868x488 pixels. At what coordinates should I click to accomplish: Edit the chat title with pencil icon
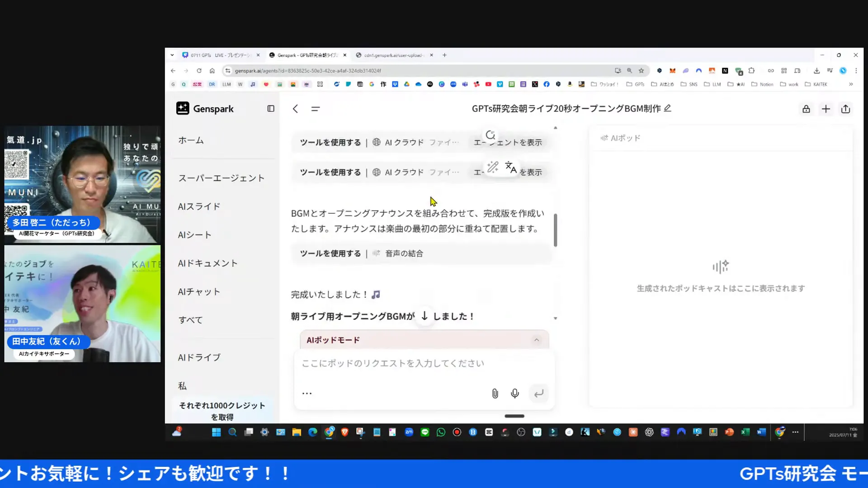pyautogui.click(x=667, y=108)
